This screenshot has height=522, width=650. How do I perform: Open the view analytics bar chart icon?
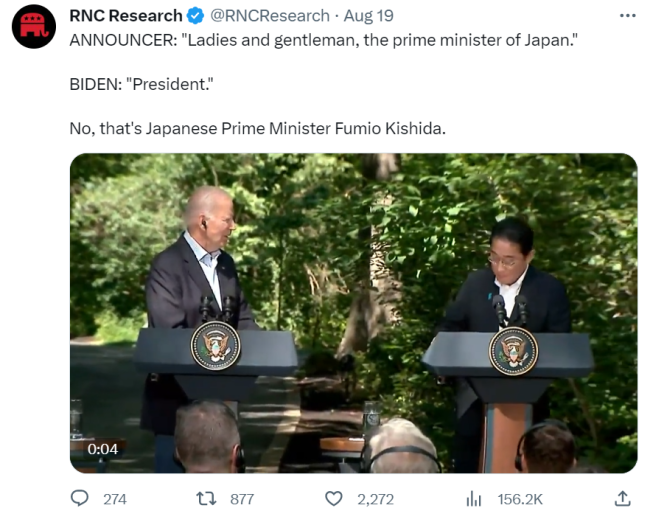click(x=474, y=498)
